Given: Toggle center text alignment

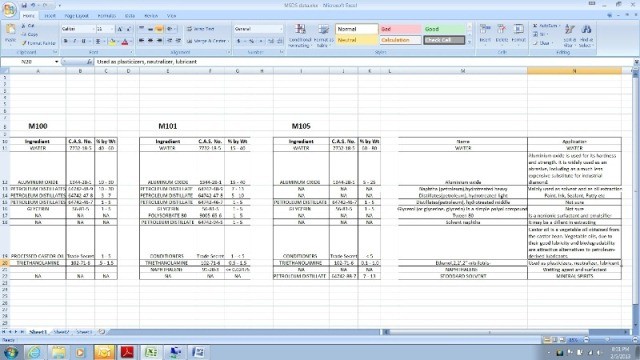Looking at the screenshot, I should point(150,41).
